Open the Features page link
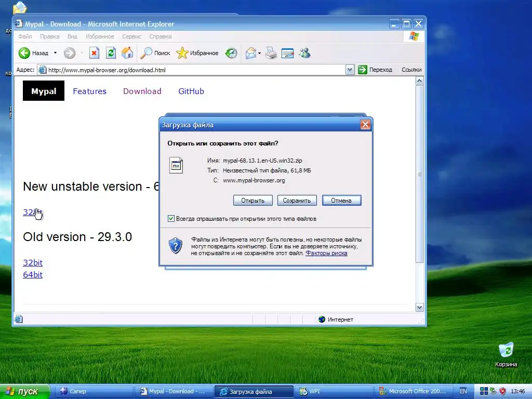Screen dimensions: 532x399 (89, 91)
